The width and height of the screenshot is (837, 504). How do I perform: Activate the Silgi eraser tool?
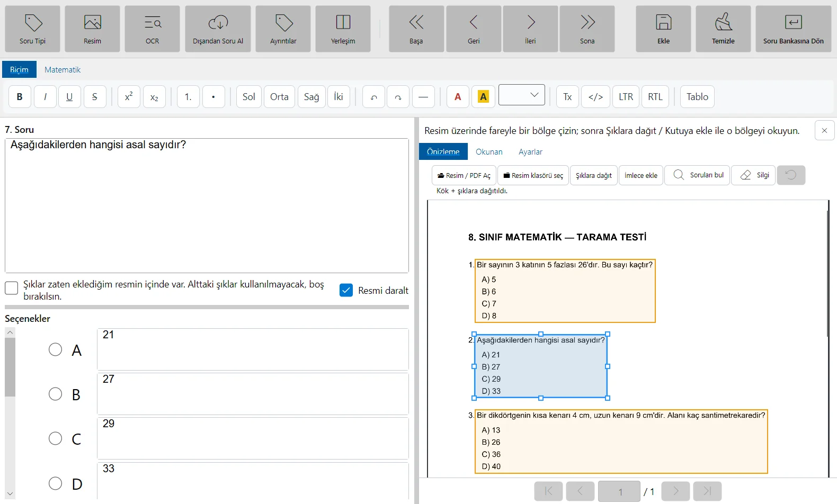[753, 175]
